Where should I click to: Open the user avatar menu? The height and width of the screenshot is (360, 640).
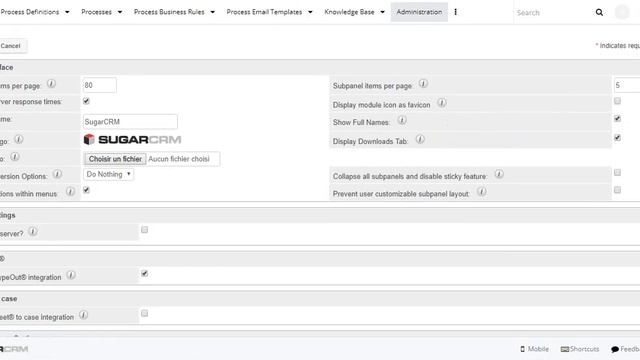tap(622, 12)
